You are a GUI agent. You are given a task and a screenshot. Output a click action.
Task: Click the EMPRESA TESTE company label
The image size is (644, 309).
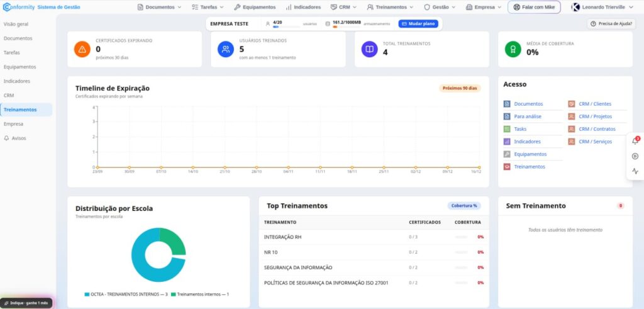pos(229,24)
